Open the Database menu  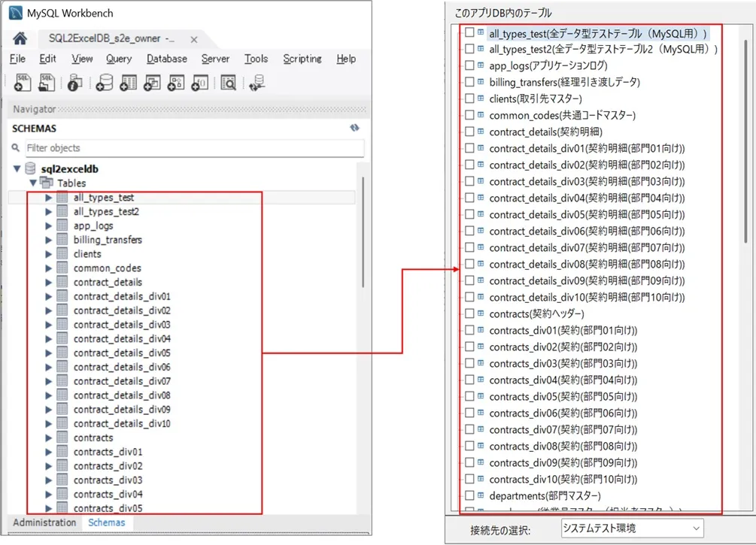(x=167, y=59)
